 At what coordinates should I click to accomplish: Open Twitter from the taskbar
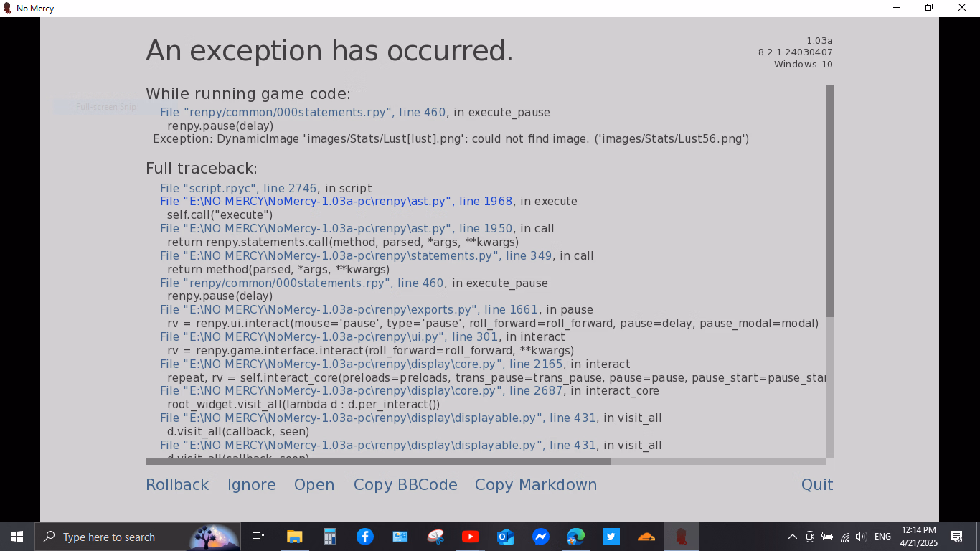pos(611,537)
